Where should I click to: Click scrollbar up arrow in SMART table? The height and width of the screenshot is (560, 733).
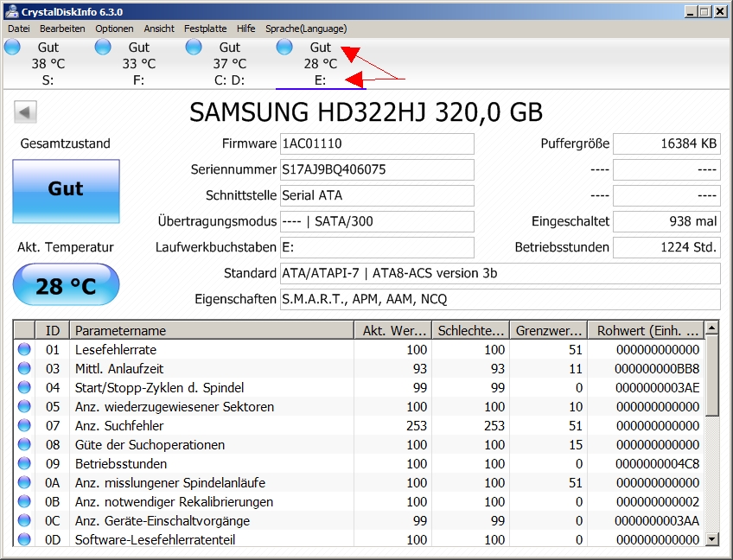711,328
